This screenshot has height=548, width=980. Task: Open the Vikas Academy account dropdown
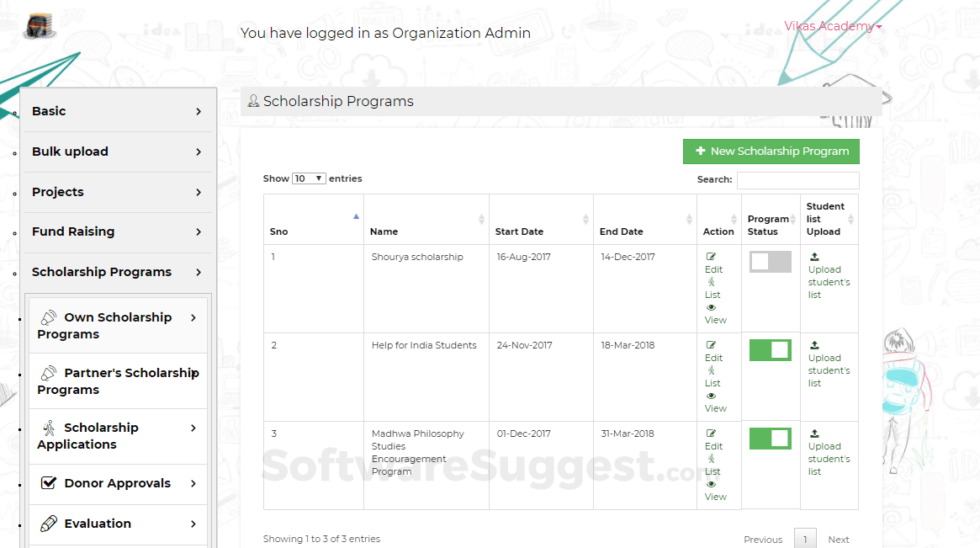(x=833, y=26)
